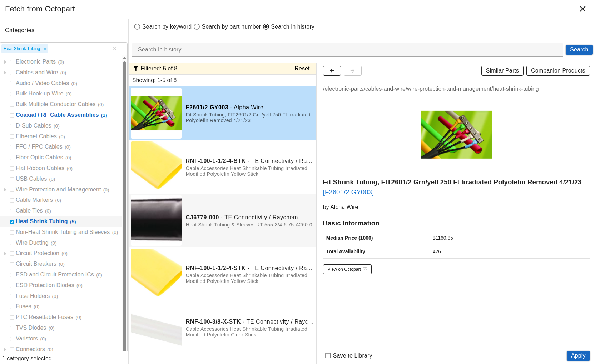Select Cable Markers category

34,200
